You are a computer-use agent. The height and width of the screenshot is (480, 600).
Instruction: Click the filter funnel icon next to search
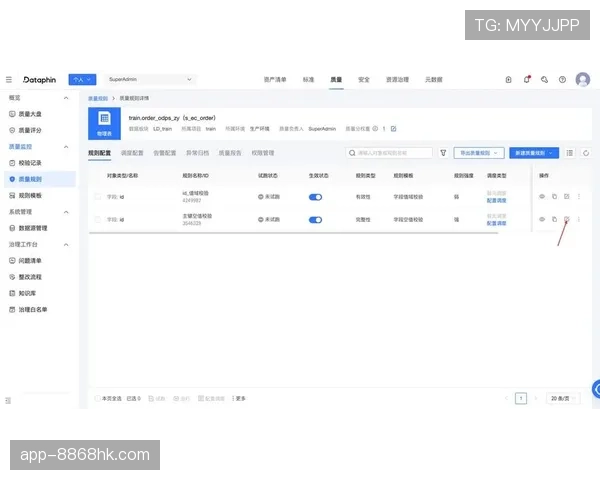point(443,153)
